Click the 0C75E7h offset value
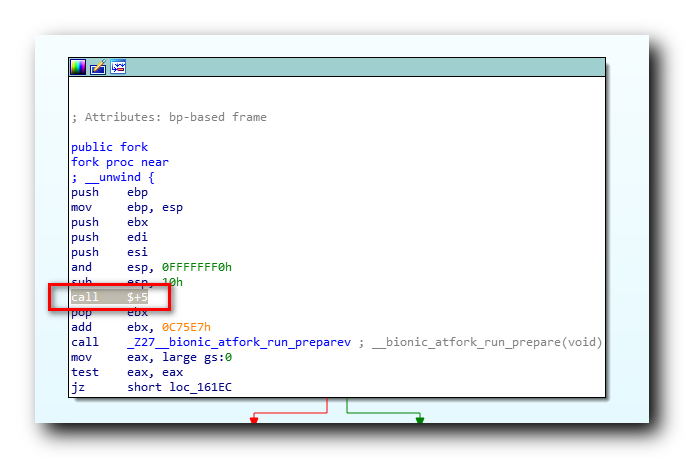 186,327
